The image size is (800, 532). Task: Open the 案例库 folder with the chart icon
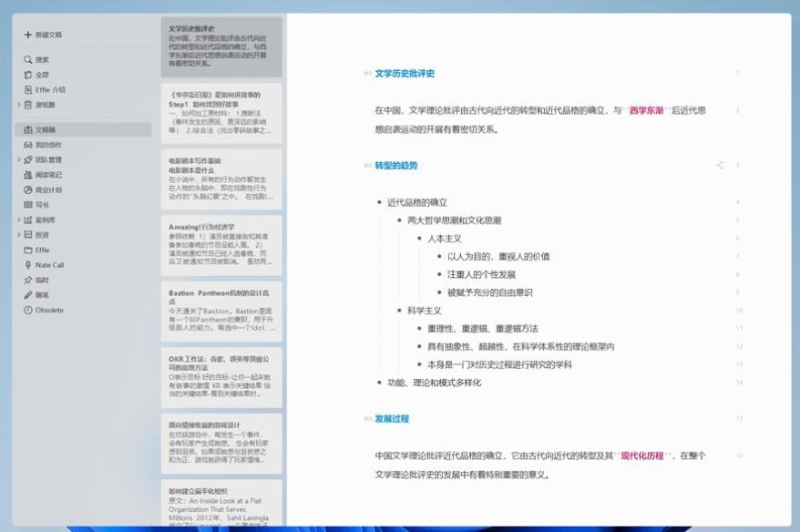39,220
